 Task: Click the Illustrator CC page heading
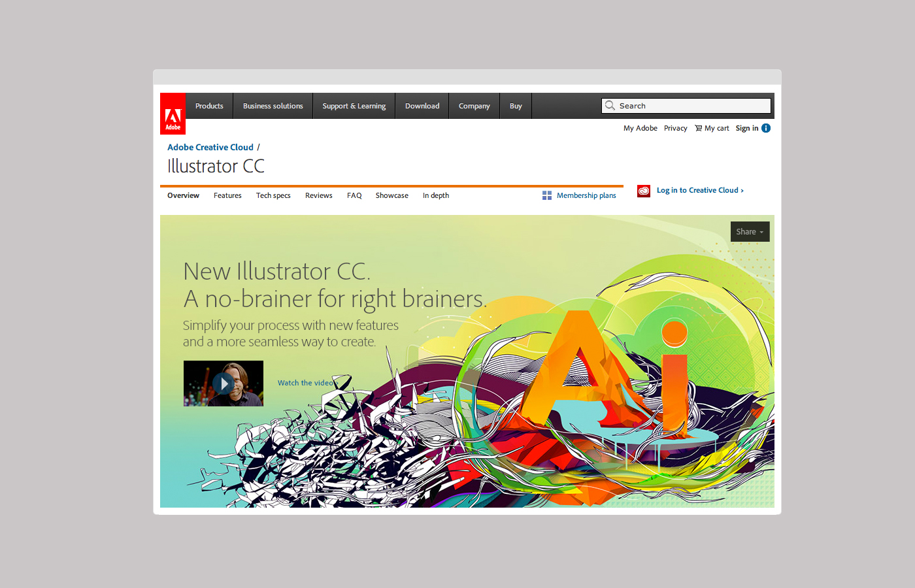tap(216, 166)
